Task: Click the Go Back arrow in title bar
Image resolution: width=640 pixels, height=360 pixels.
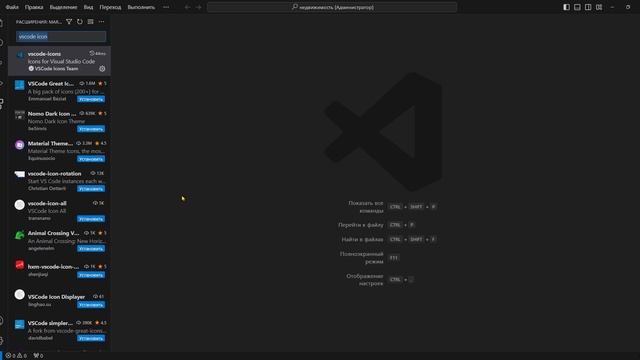Action: (187, 7)
